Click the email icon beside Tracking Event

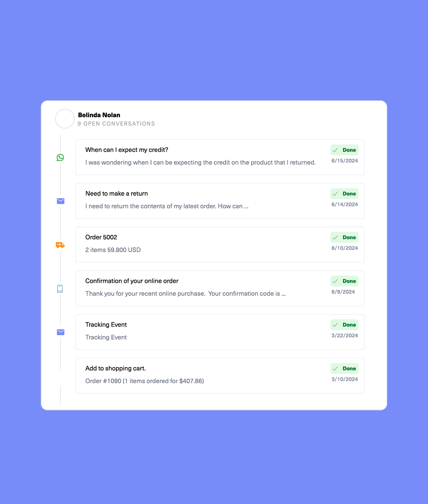[61, 332]
